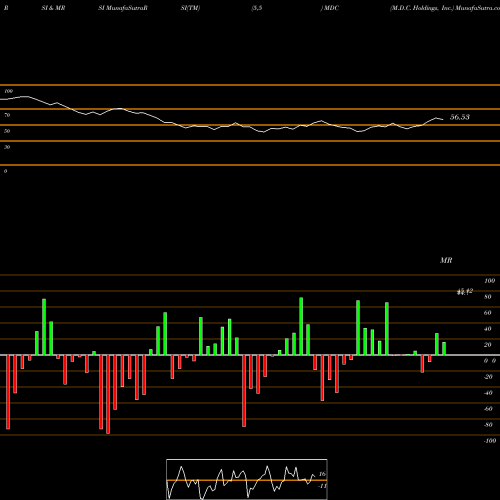500x500 pixels.
Task: Click the M.D.C. Holdings, Inc. title text
Action: click(422, 8)
